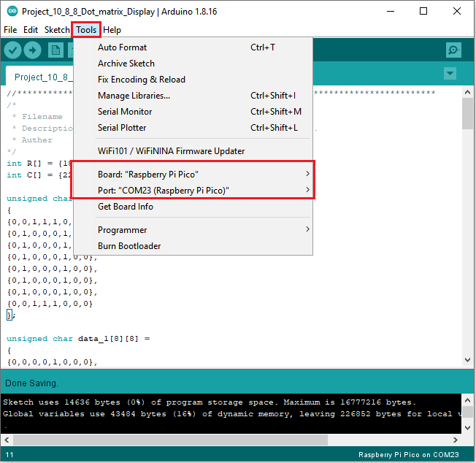Open Manage Libraries... entry
The height and width of the screenshot is (463, 476).
pyautogui.click(x=193, y=96)
